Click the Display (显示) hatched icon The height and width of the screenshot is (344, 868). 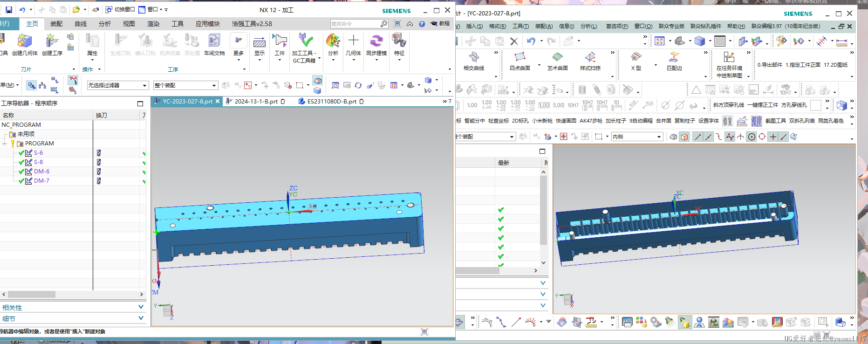260,43
